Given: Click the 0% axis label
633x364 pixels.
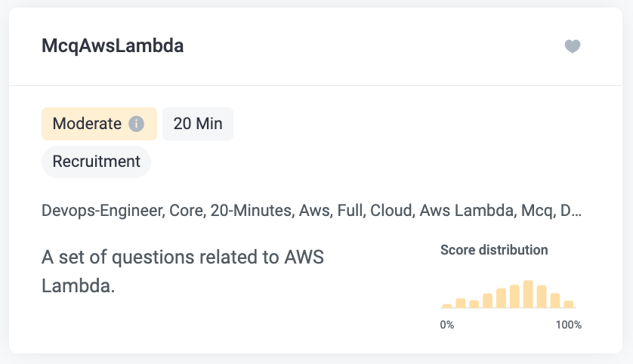Looking at the screenshot, I should [447, 325].
